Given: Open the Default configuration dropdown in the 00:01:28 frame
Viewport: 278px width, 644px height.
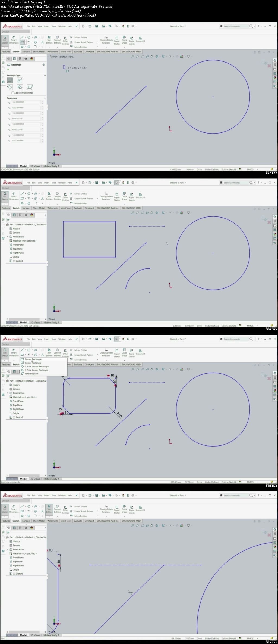Looking at the screenshot, I should click(x=15, y=32).
